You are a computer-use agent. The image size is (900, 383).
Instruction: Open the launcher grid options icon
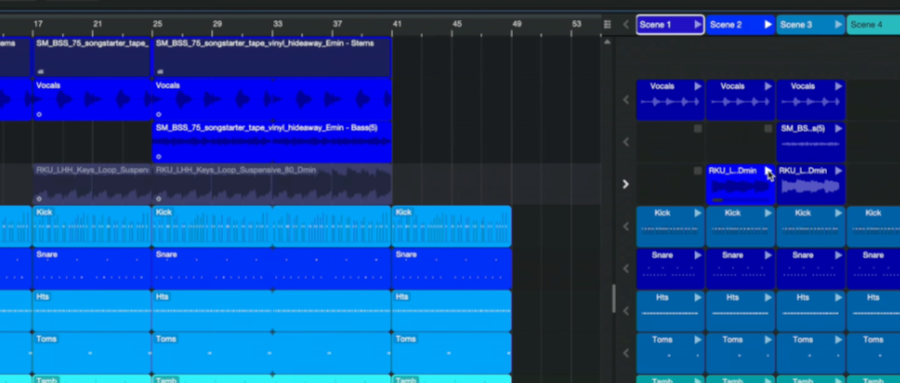pos(607,24)
